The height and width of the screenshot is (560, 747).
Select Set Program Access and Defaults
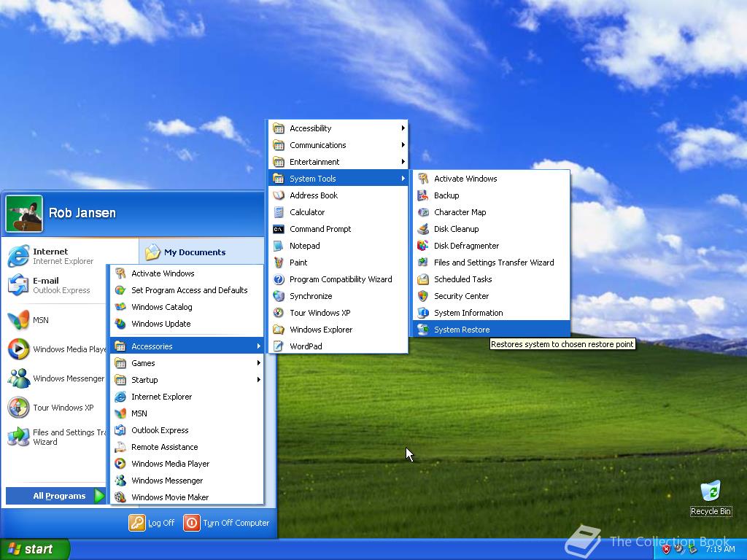tap(187, 290)
